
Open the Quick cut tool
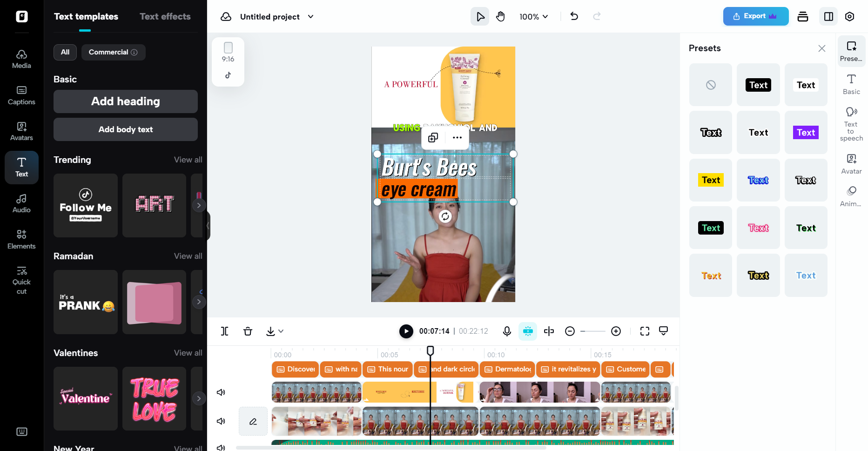point(21,280)
